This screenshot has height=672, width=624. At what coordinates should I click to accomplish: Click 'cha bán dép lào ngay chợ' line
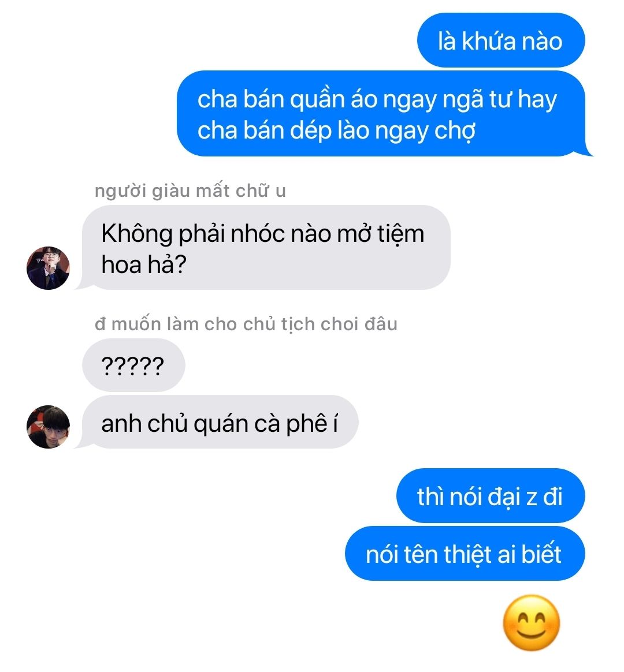[x=337, y=130]
